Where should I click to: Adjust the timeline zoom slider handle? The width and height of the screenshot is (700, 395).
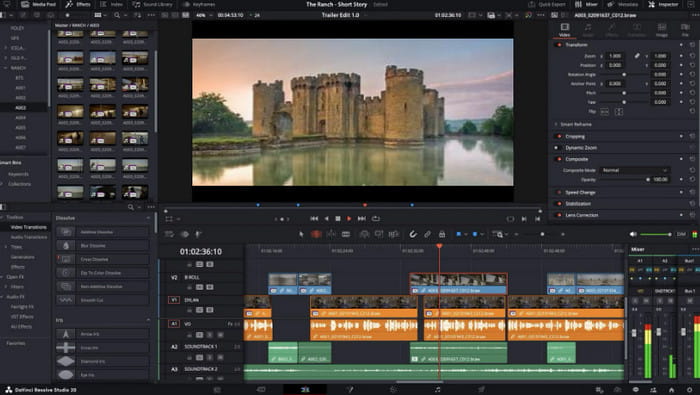click(x=542, y=234)
